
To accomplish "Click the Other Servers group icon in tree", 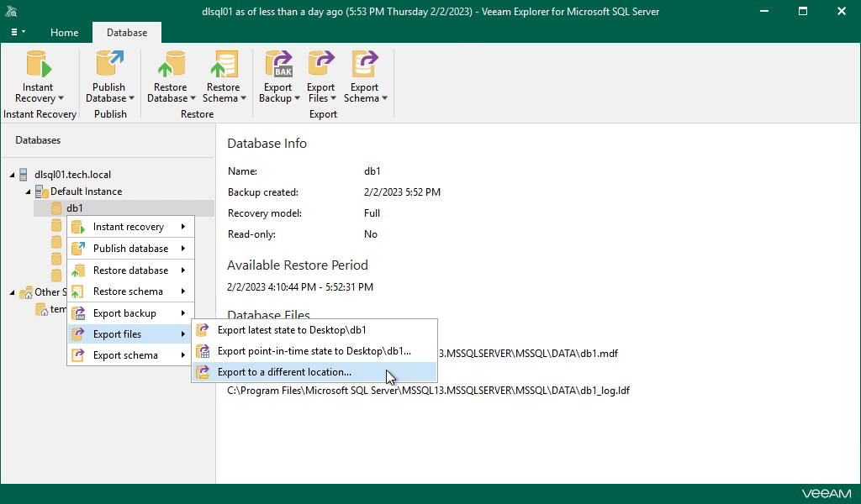I will click(26, 292).
